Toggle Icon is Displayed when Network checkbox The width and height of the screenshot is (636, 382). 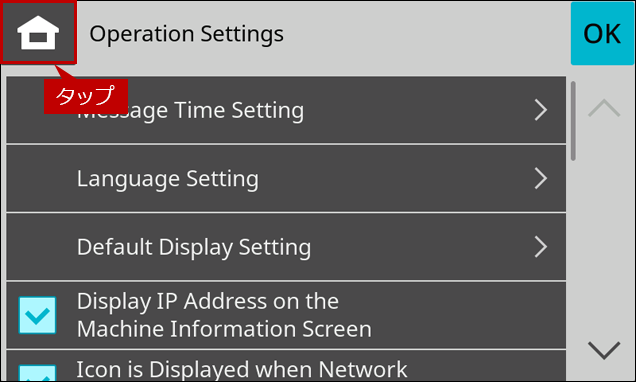37,373
